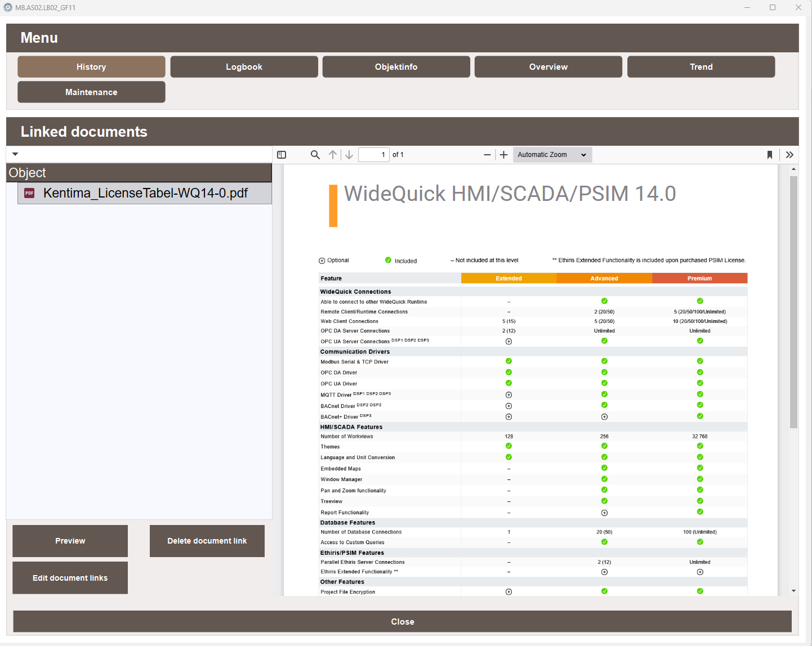Click the PDF icon beside Kentima file
Screen dimensions: 812x646
pos(29,193)
